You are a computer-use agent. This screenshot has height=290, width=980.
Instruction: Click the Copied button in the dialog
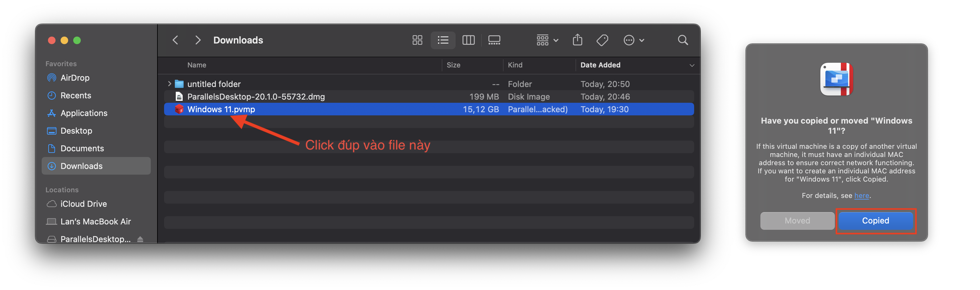(875, 221)
